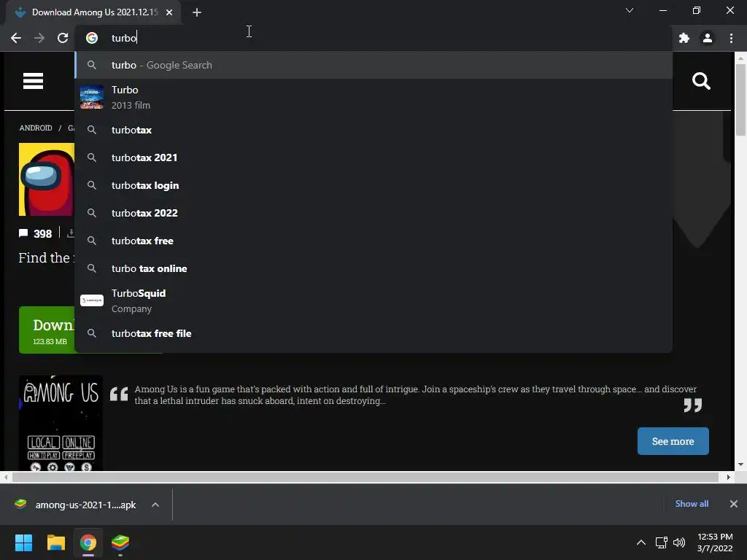Click the Among Us app icon image
Screen dimensions: 747x560
point(47,179)
